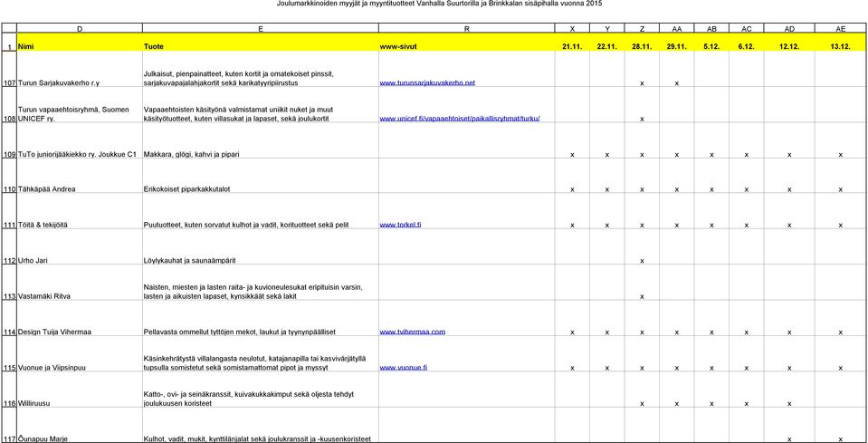
Task: Click the 'Puutuotteet, kuten sorvatut kulhot' product cell
Action: tap(260, 211)
